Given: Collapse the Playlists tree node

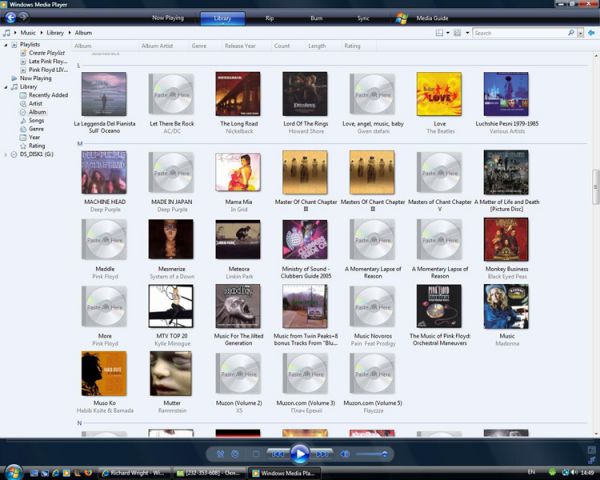Looking at the screenshot, I should click(x=6, y=45).
